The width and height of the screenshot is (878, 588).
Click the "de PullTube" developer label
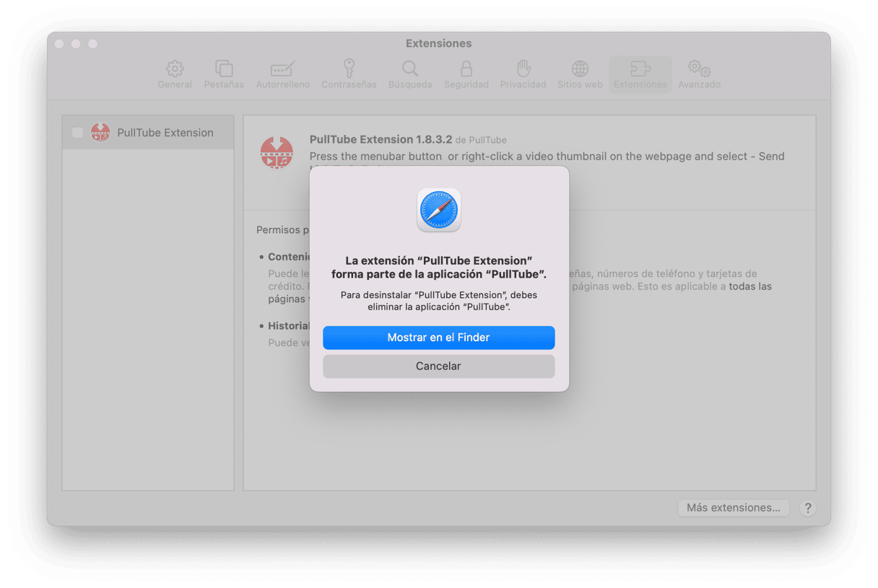(x=481, y=140)
